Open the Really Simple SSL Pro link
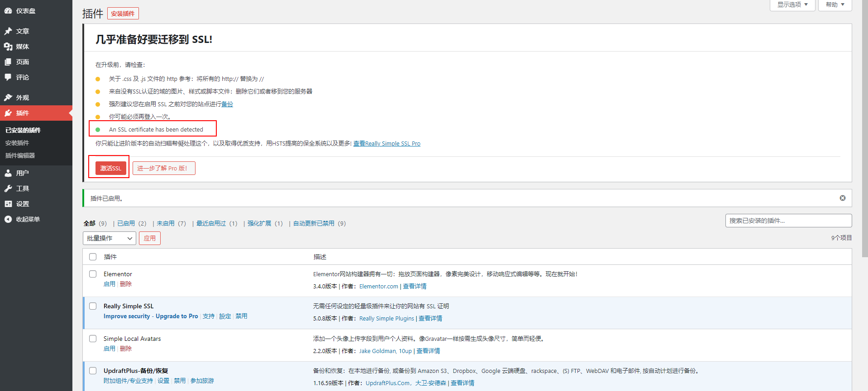This screenshot has height=391, width=868. [387, 144]
